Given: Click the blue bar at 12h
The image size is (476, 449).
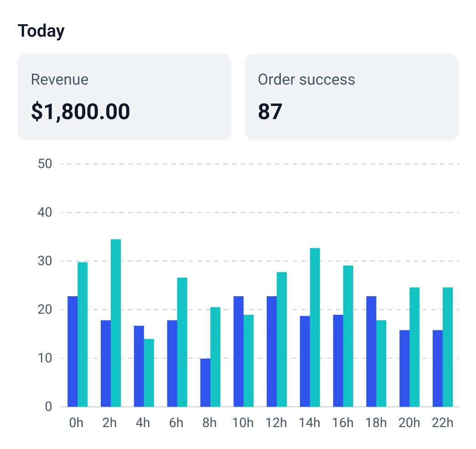Looking at the screenshot, I should pyautogui.click(x=272, y=351).
